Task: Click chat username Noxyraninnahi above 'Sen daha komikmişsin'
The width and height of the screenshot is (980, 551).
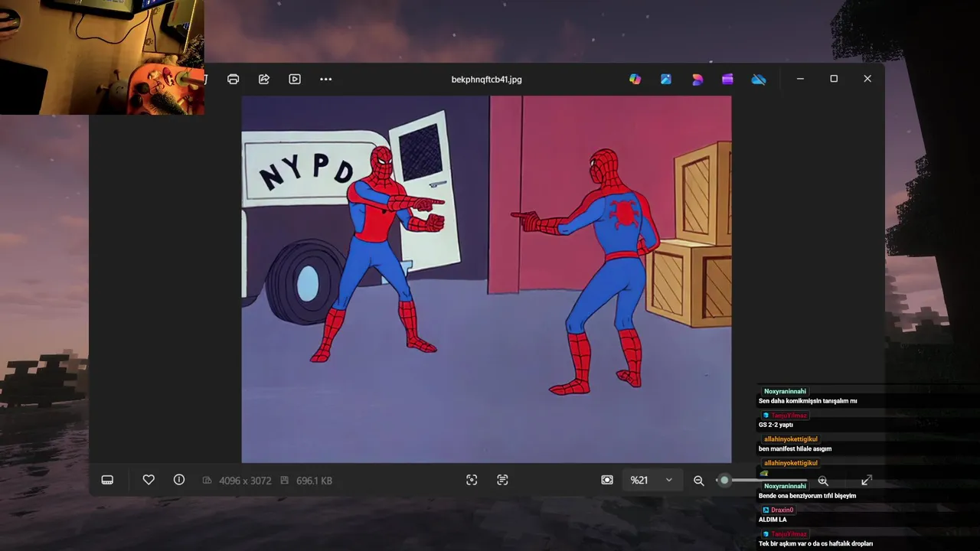Action: coord(785,391)
